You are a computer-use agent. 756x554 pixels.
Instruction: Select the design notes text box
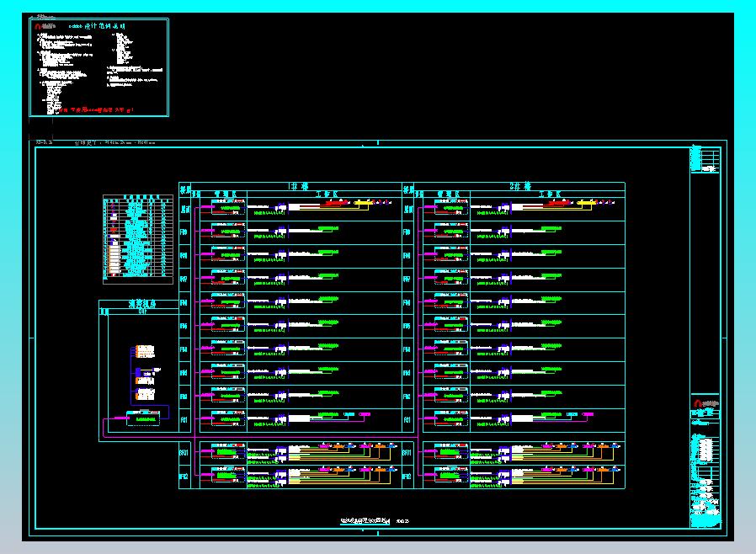click(99, 67)
